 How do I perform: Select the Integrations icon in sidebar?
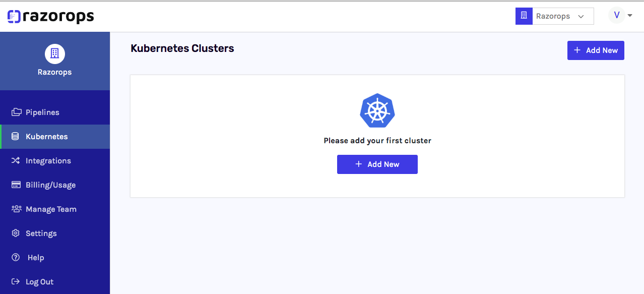coord(16,160)
